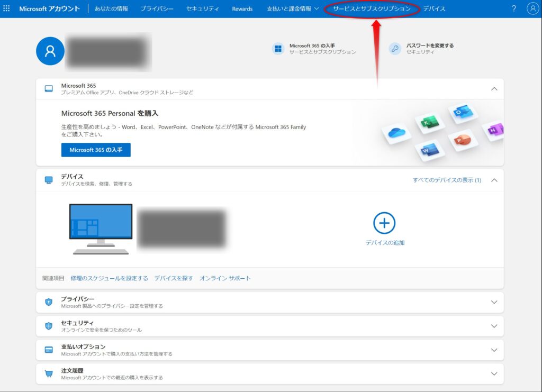Go to あなたの情報 in navigation

click(x=111, y=9)
